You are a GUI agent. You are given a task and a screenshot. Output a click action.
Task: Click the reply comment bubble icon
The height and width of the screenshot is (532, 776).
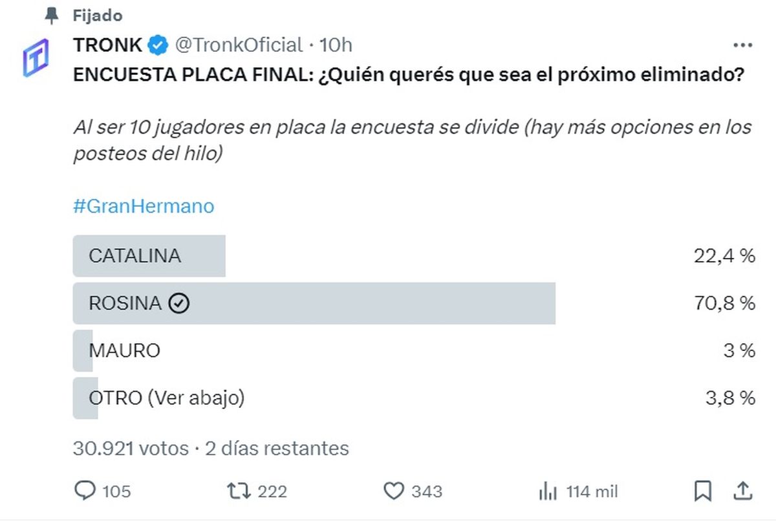[x=85, y=491]
